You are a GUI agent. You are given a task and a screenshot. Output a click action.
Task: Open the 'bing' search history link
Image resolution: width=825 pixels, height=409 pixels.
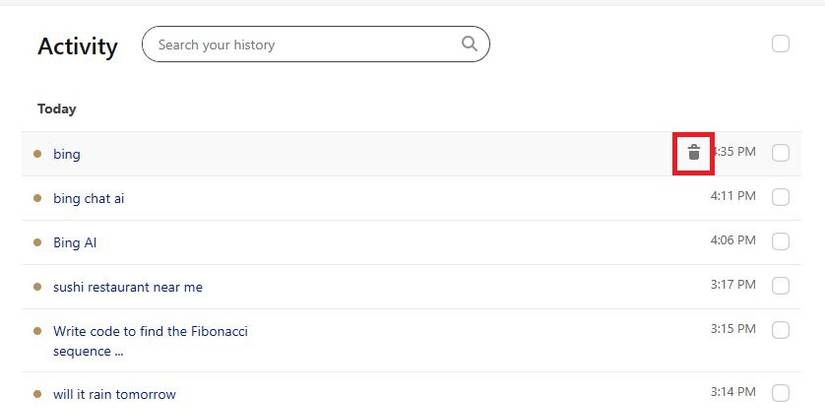(67, 154)
